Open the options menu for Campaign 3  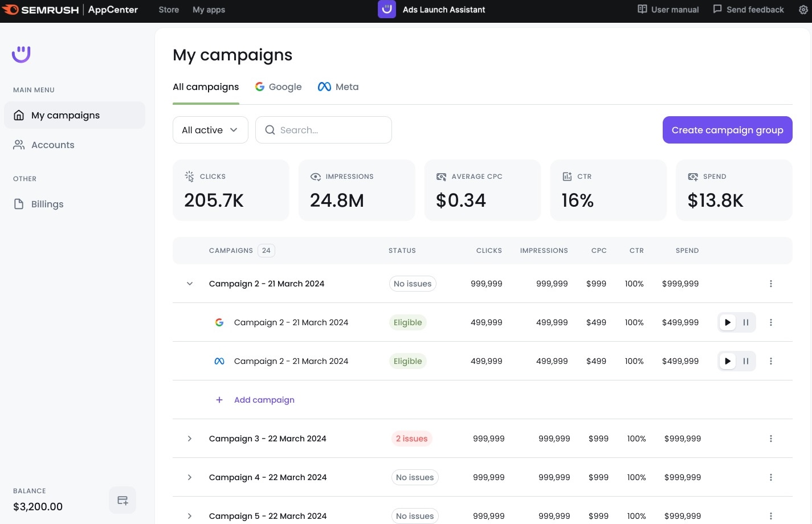coord(771,439)
